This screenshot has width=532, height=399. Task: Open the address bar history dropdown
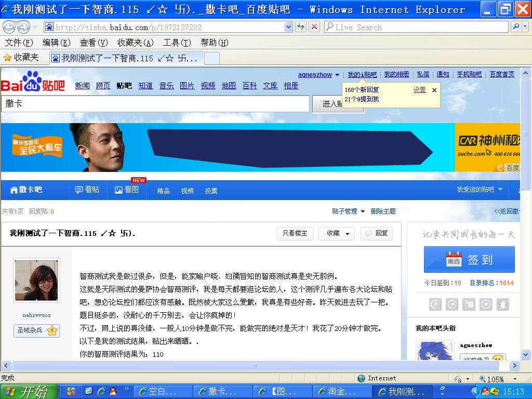pyautogui.click(x=288, y=27)
